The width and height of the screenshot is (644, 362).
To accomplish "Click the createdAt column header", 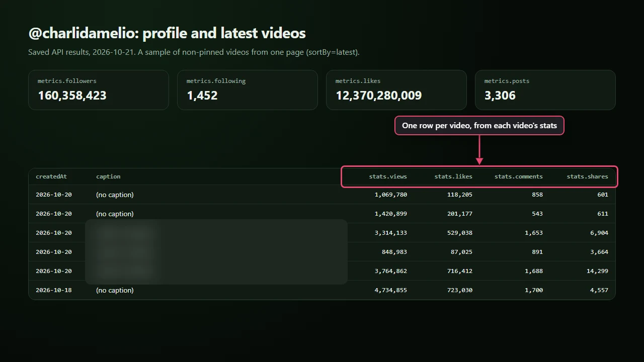I will click(x=51, y=176).
